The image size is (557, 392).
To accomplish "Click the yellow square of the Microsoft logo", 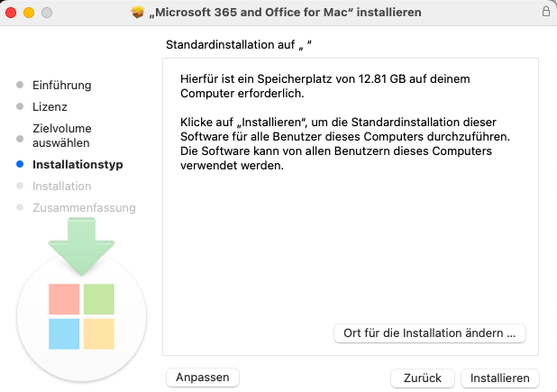I will 99,333.
